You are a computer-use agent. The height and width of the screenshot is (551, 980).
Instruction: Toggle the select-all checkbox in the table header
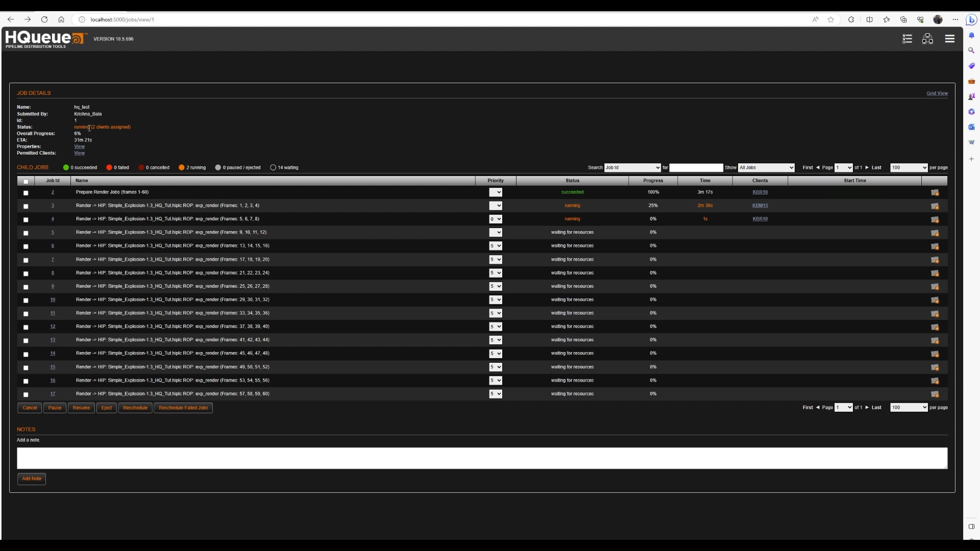[26, 181]
